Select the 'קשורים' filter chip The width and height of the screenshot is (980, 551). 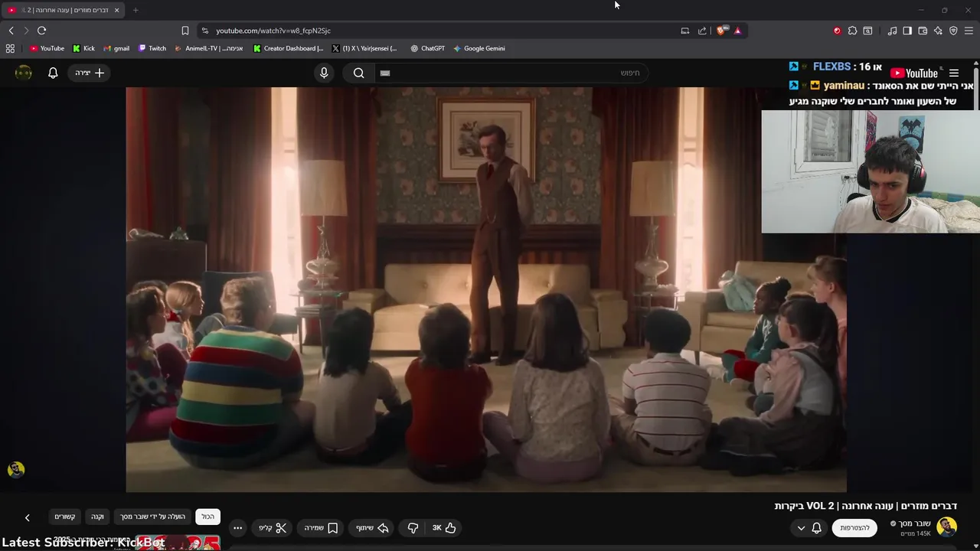(64, 517)
